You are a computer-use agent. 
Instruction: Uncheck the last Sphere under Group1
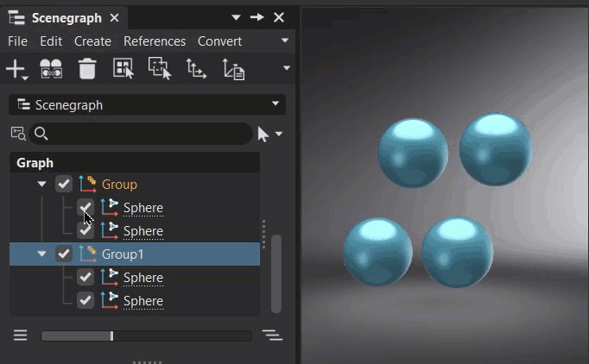point(85,300)
